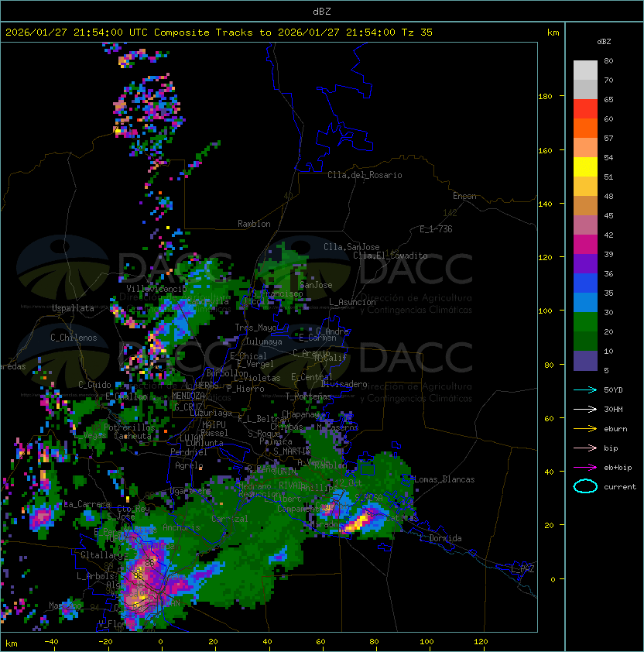Click the 180 km tick on vertical axis
This screenshot has height=652, width=644.
545,97
